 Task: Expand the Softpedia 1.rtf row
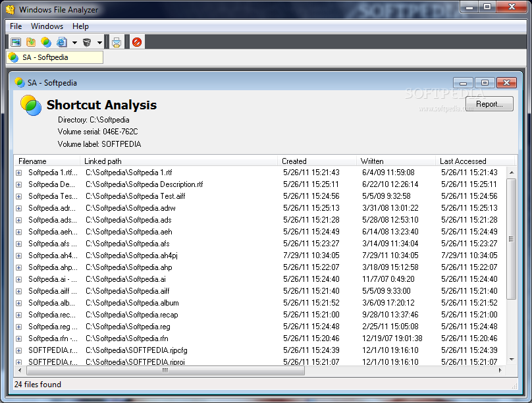point(19,173)
